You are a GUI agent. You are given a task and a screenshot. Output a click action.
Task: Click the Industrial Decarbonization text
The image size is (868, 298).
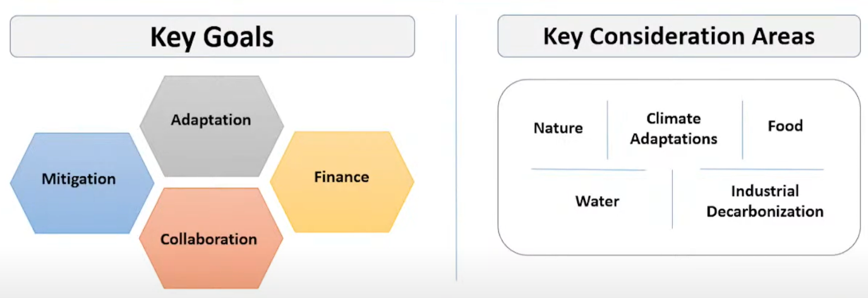tap(764, 201)
